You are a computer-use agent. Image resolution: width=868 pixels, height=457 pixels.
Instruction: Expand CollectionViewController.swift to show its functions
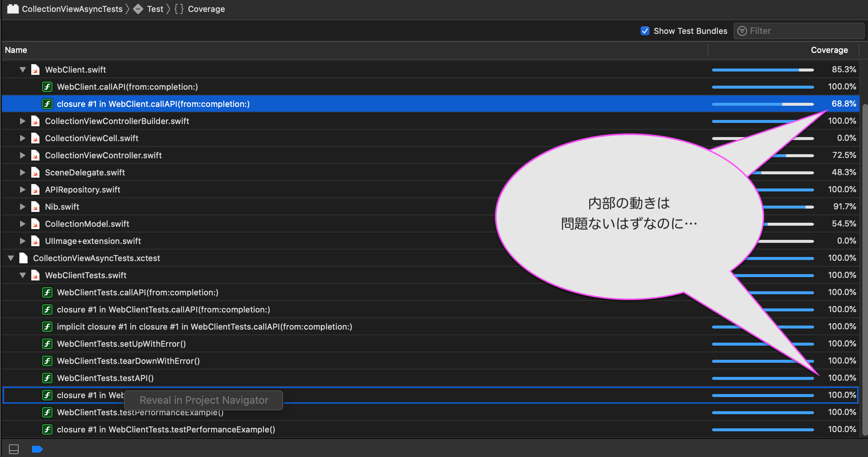click(22, 155)
